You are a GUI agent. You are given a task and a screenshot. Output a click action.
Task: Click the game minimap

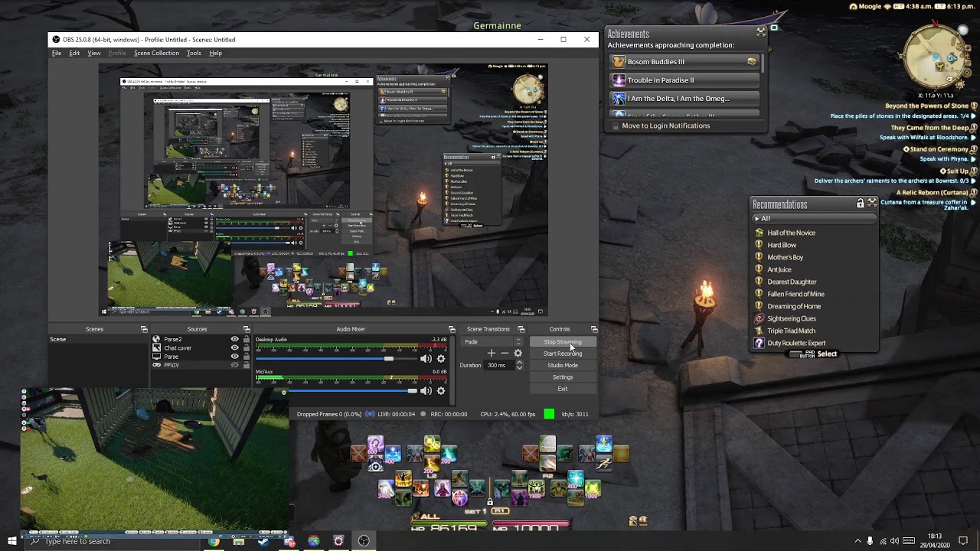(x=936, y=57)
